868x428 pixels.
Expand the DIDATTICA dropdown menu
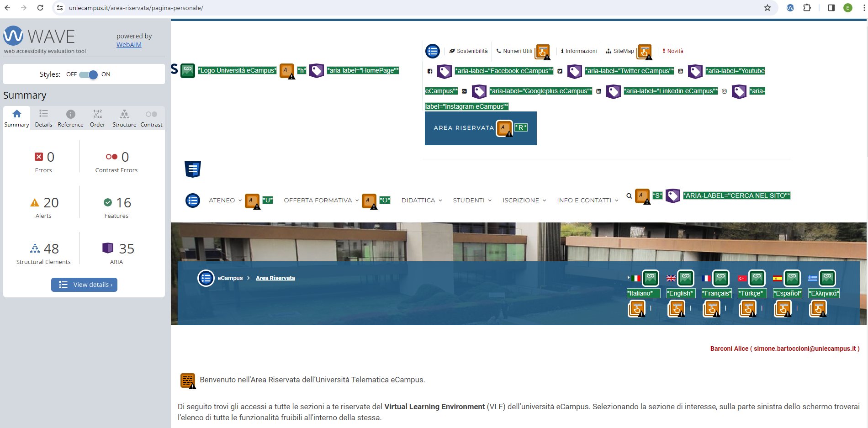click(x=422, y=201)
